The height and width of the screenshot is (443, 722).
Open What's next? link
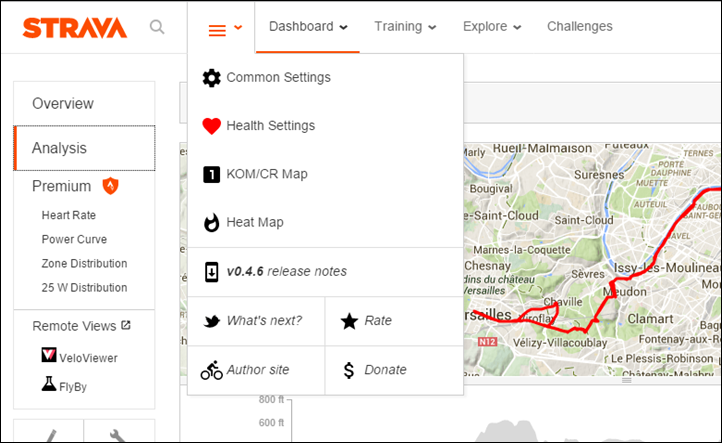click(264, 321)
